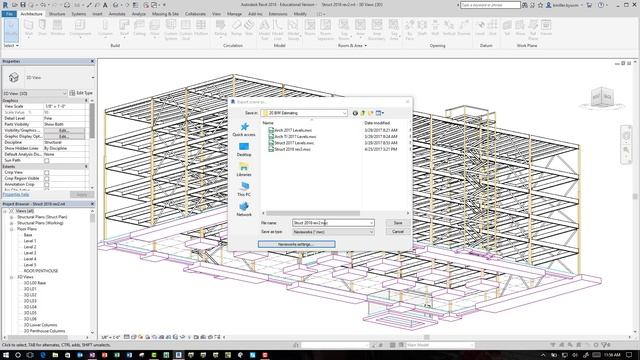This screenshot has height=360, width=640.
Task: Select the Arch 2017 Levels.nwc file
Action: 290,130
